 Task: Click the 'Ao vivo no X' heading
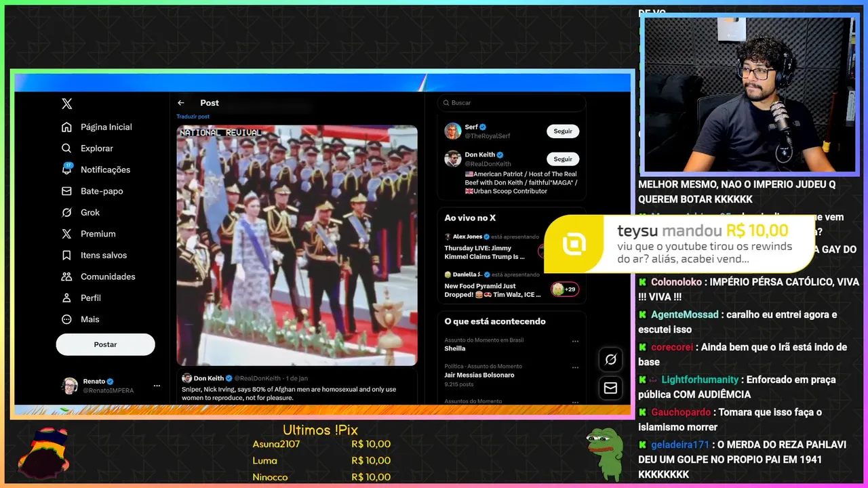[x=470, y=218]
